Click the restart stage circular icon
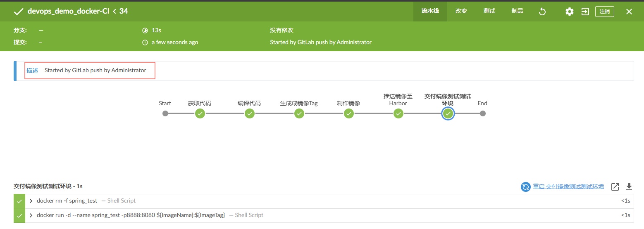Screen dimensions: 644x229 click(525, 187)
